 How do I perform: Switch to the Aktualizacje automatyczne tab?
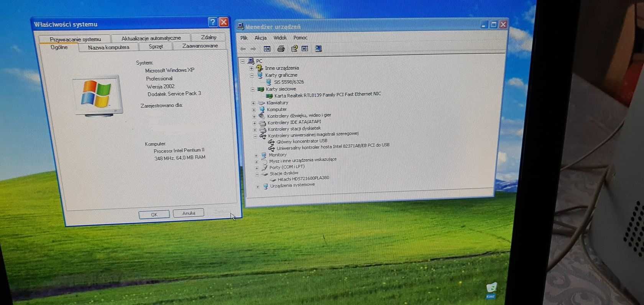(x=151, y=38)
